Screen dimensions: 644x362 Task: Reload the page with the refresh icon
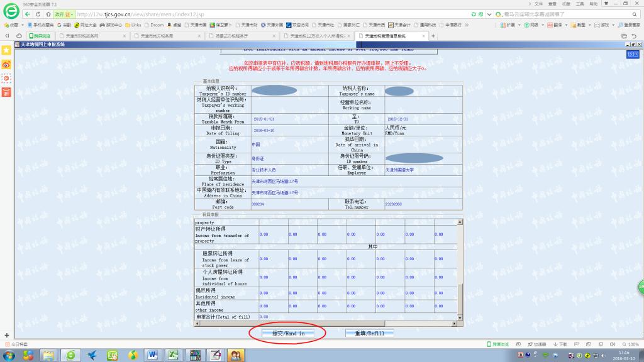pyautogui.click(x=38, y=14)
